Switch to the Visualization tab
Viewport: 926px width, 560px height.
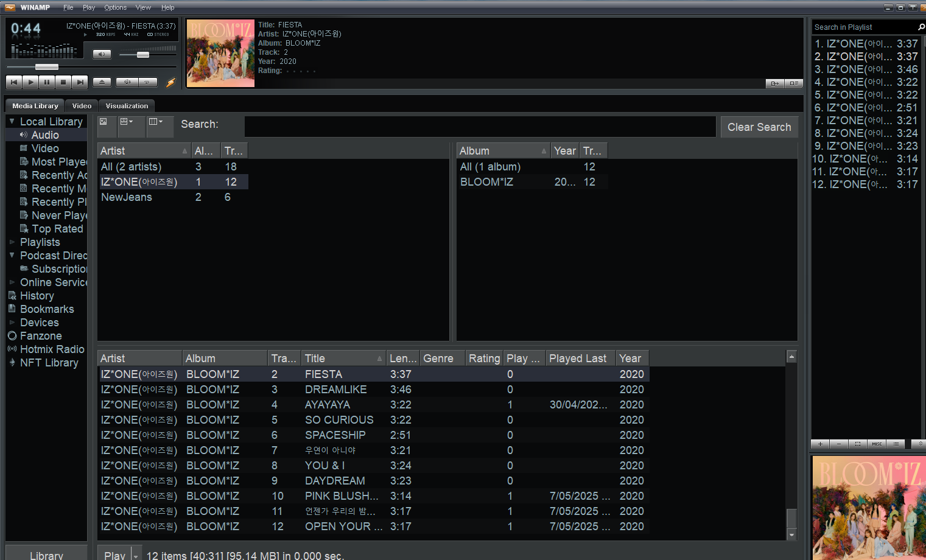tap(127, 106)
